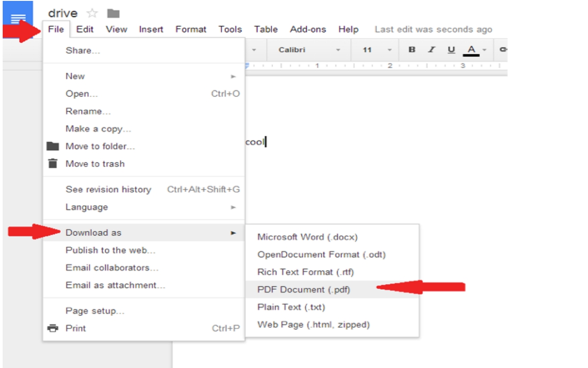Viewport: 588px width, 368px height.
Task: Open the text color picker
Action: pyautogui.click(x=471, y=50)
